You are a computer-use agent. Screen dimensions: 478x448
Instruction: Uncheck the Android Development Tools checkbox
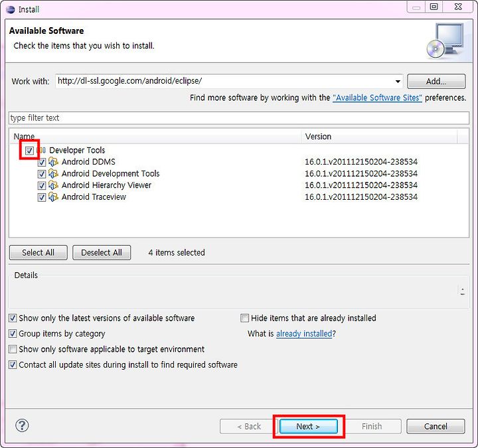tap(42, 174)
